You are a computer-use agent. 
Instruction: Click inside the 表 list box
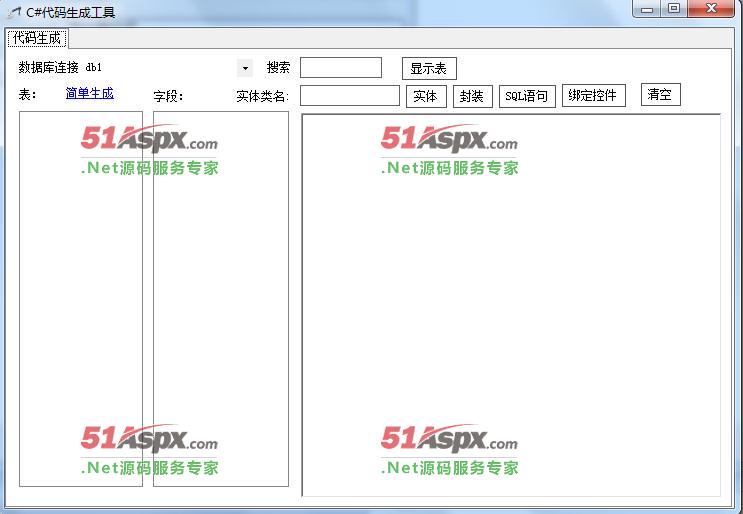[81, 299]
